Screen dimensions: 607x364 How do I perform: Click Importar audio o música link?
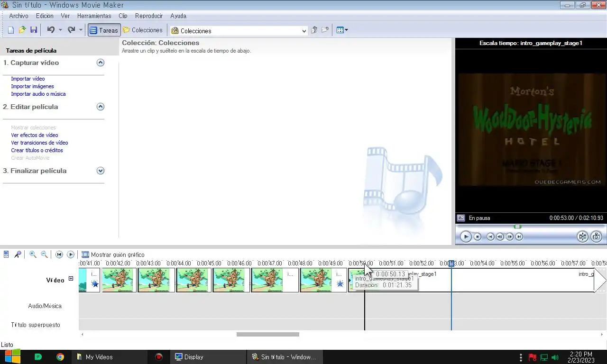point(38,94)
